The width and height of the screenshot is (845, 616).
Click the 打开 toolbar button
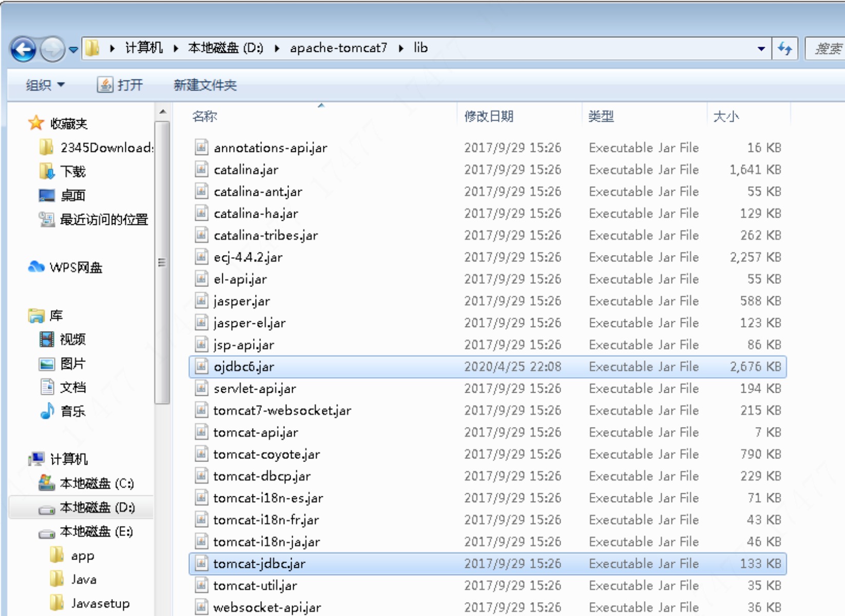pyautogui.click(x=120, y=85)
